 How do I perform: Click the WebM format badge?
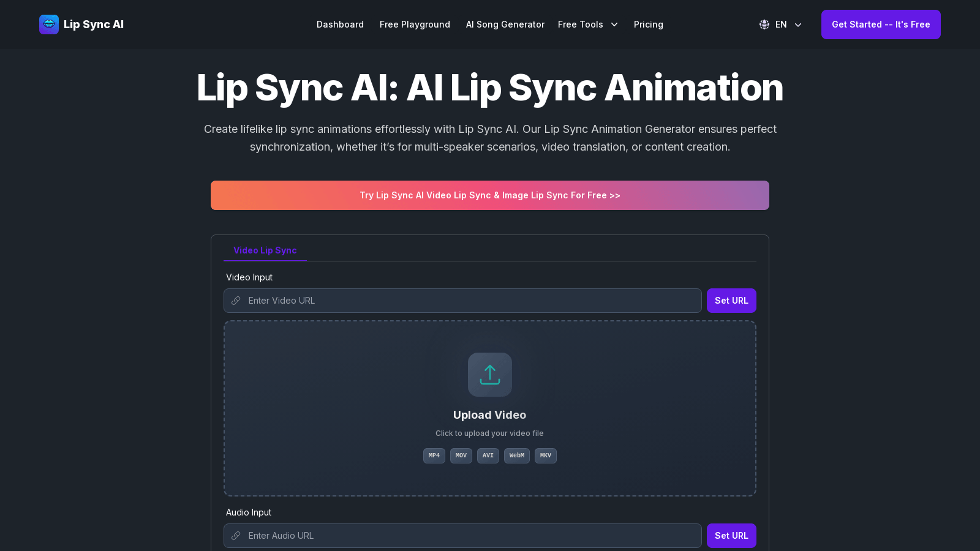(x=517, y=455)
